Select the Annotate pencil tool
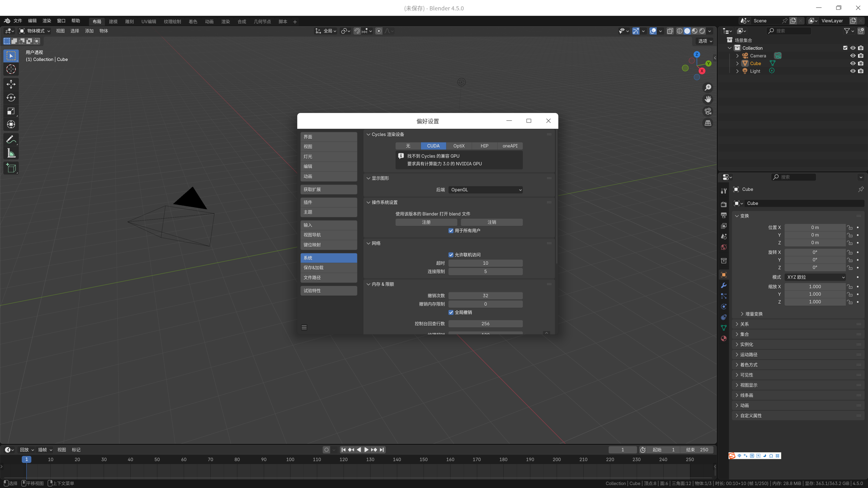This screenshot has width=868, height=488. coord(11,139)
